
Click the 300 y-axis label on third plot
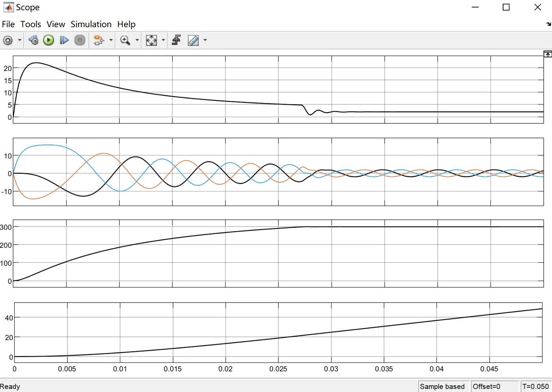coord(6,227)
